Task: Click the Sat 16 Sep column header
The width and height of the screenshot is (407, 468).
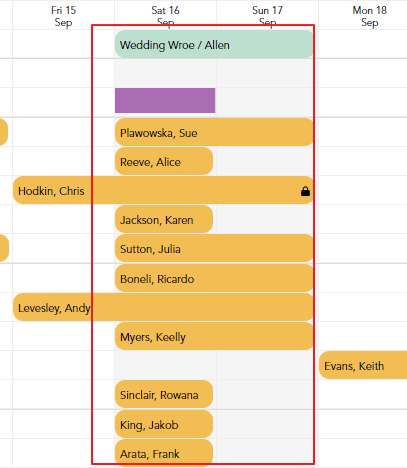Action: point(165,16)
